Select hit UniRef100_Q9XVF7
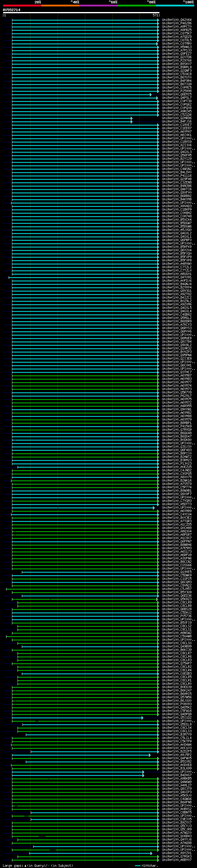The height and width of the screenshot is (868, 197). point(177,494)
